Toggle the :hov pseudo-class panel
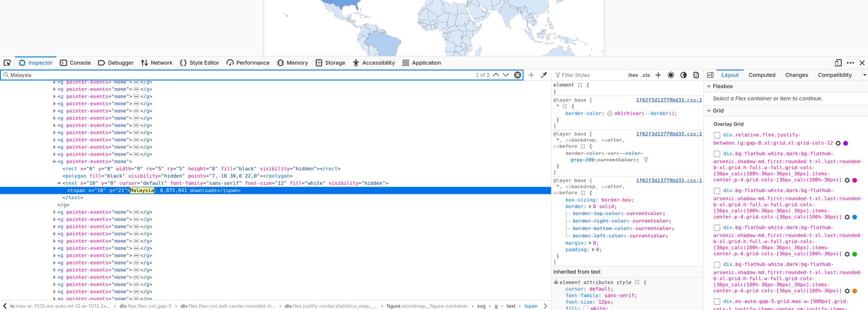 (632, 75)
